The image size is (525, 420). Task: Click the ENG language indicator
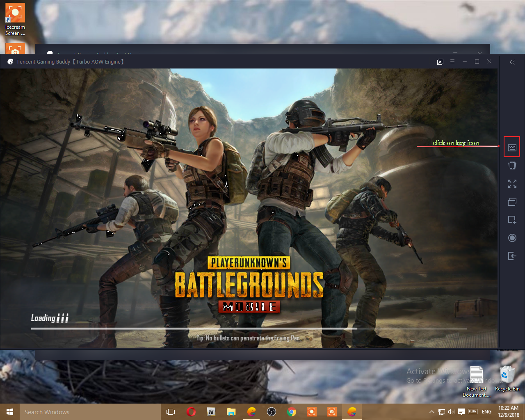click(x=486, y=412)
